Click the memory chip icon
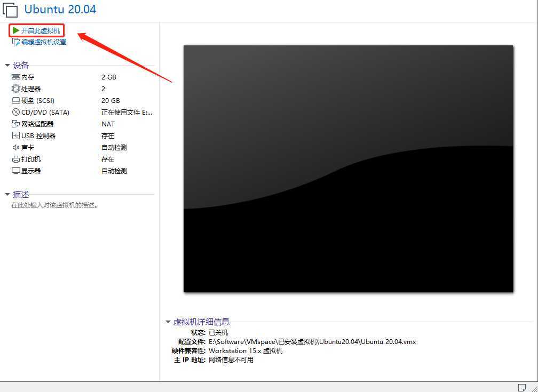 [16, 77]
